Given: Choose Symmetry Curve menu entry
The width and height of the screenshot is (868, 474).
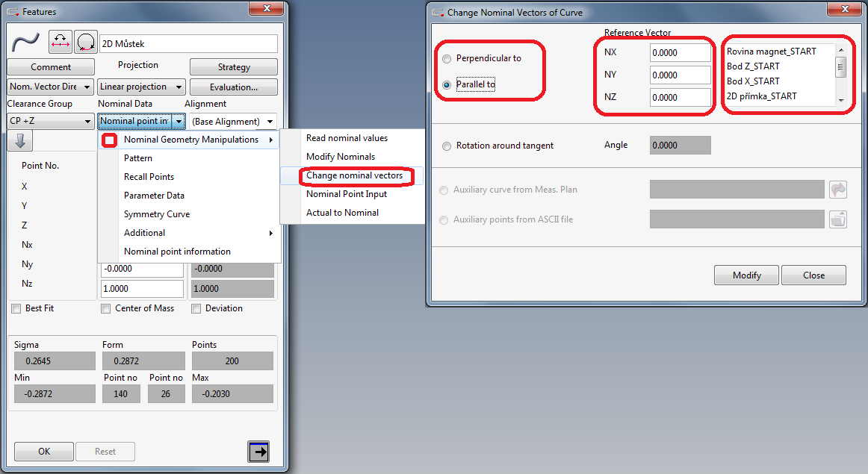Looking at the screenshot, I should [157, 214].
